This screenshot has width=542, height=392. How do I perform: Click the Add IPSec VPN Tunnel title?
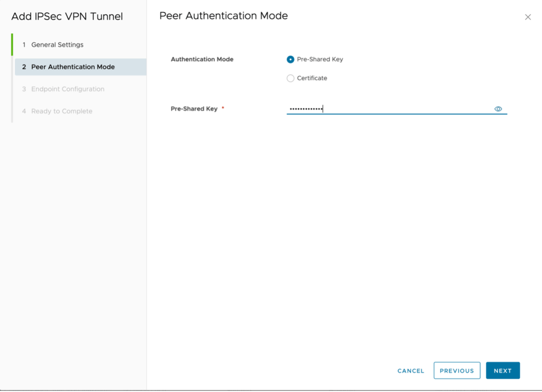(x=67, y=16)
